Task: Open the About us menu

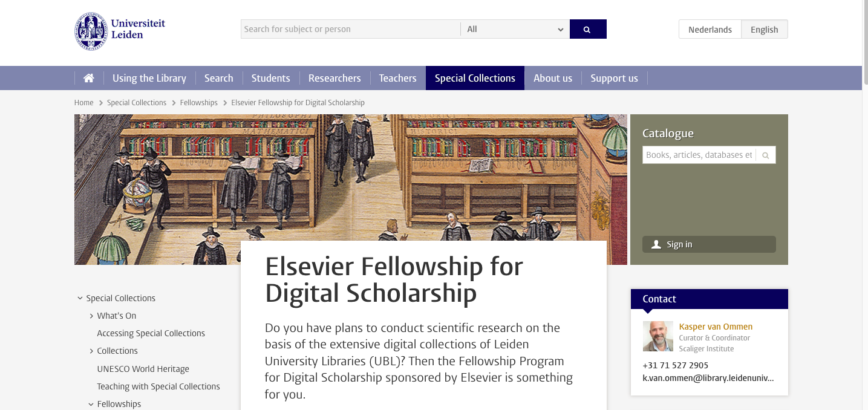Action: click(553, 78)
